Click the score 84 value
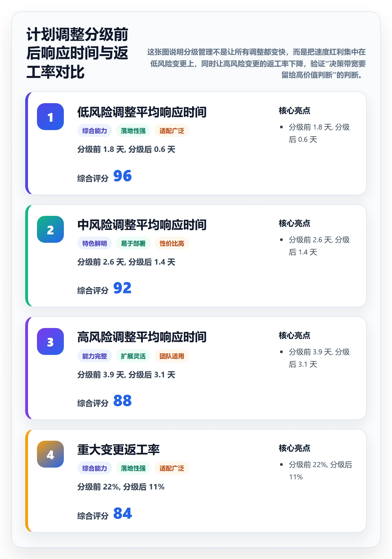Screen dimensions: 392x559 point(122,514)
